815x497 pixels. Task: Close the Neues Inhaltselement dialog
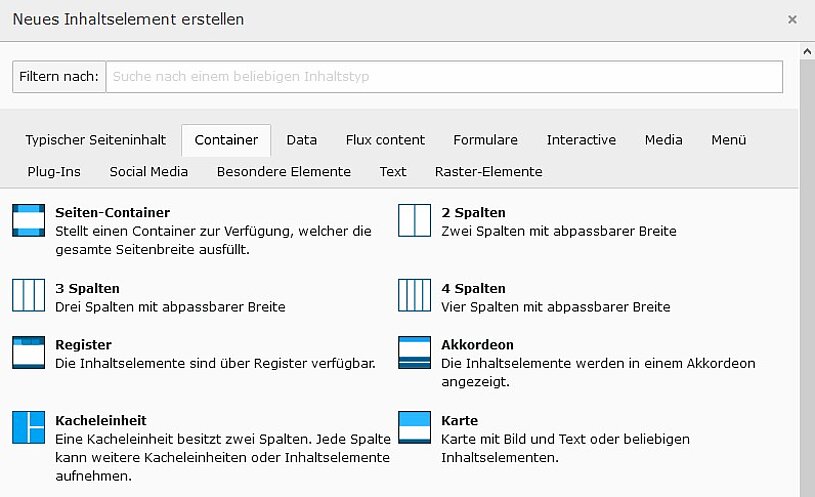(x=792, y=19)
